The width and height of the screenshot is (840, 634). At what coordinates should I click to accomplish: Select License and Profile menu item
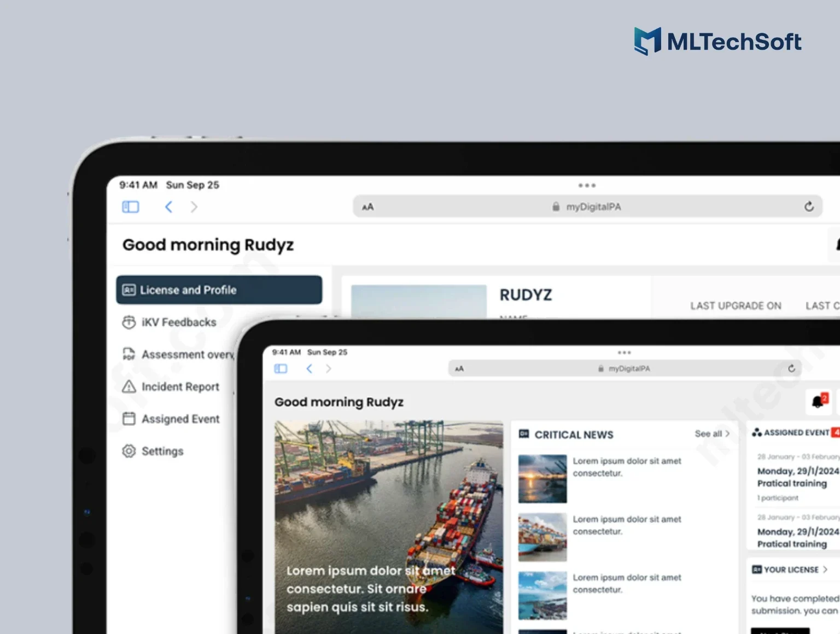(x=219, y=290)
